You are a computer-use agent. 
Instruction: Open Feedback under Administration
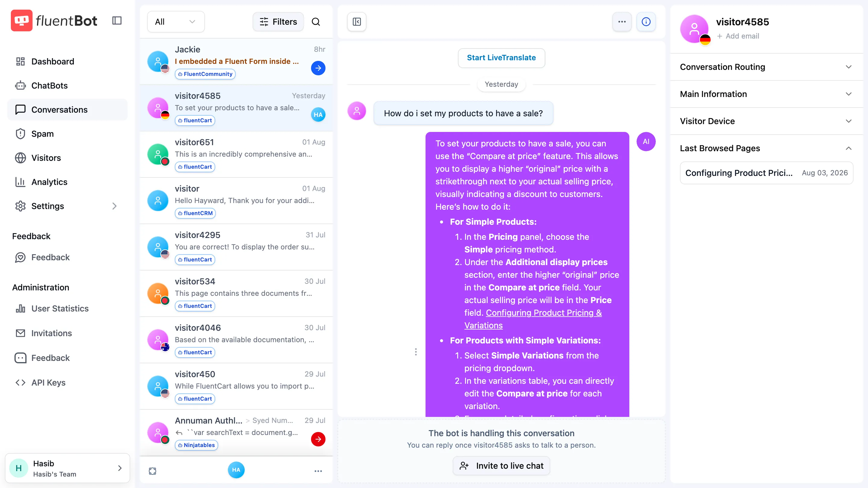coord(68,358)
